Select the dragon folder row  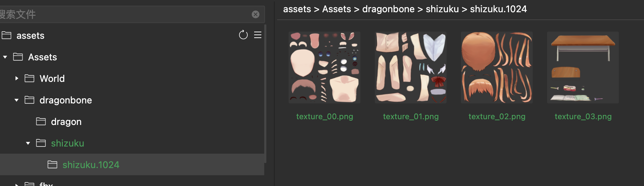point(132,121)
